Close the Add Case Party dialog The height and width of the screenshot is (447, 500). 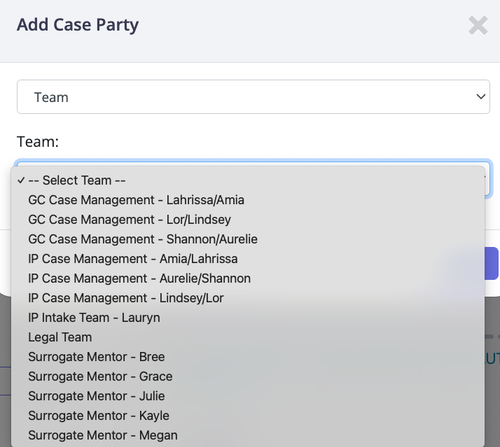click(478, 25)
